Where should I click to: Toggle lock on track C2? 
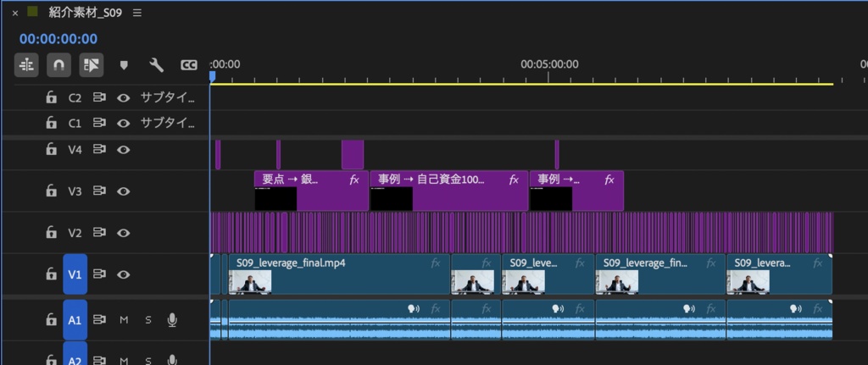tap(51, 98)
